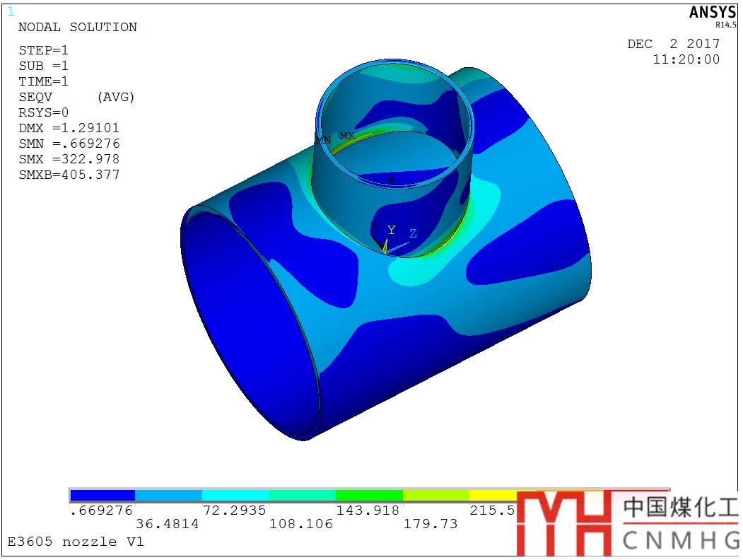This screenshot has height=560, width=743.
Task: Click the 'DMX =1.29101' value
Action: pos(69,128)
